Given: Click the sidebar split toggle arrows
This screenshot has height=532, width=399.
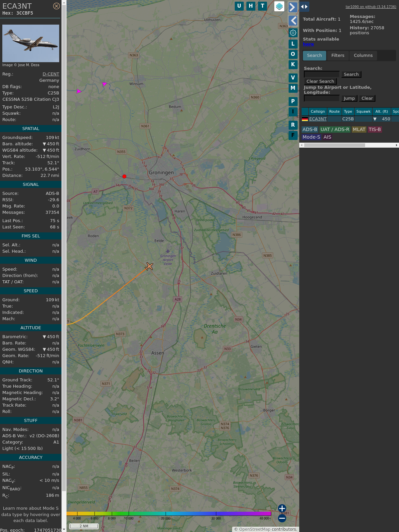Looking at the screenshot, I should (304, 7).
